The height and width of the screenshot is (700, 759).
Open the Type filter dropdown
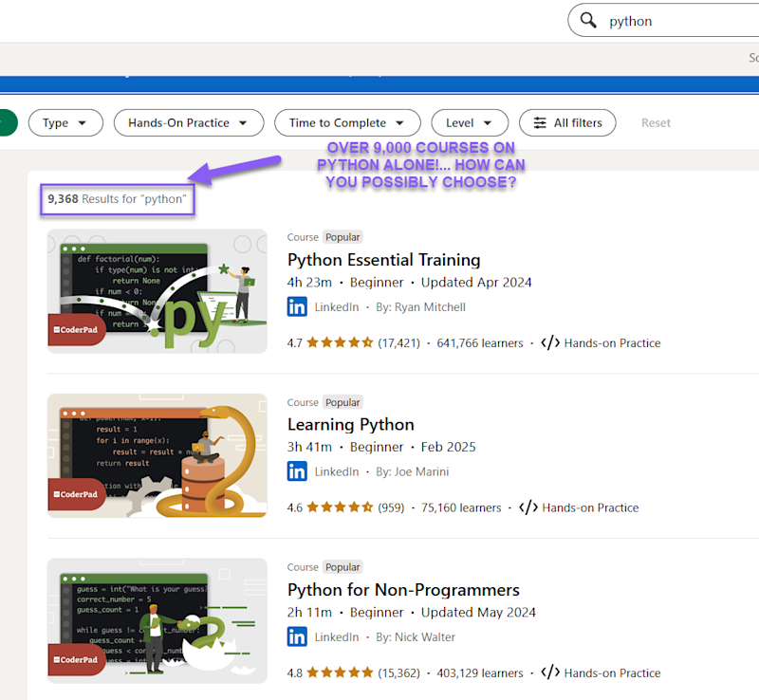65,123
